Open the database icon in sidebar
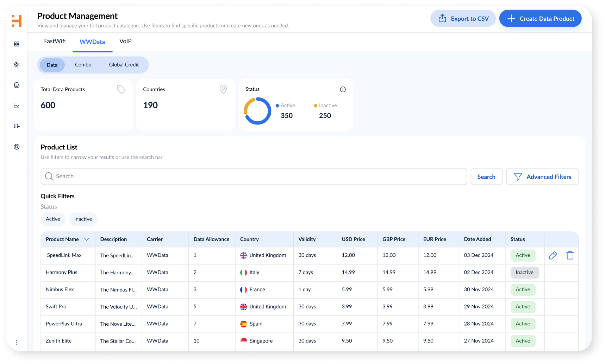Viewport: 605px width, 364px height. [x=17, y=85]
